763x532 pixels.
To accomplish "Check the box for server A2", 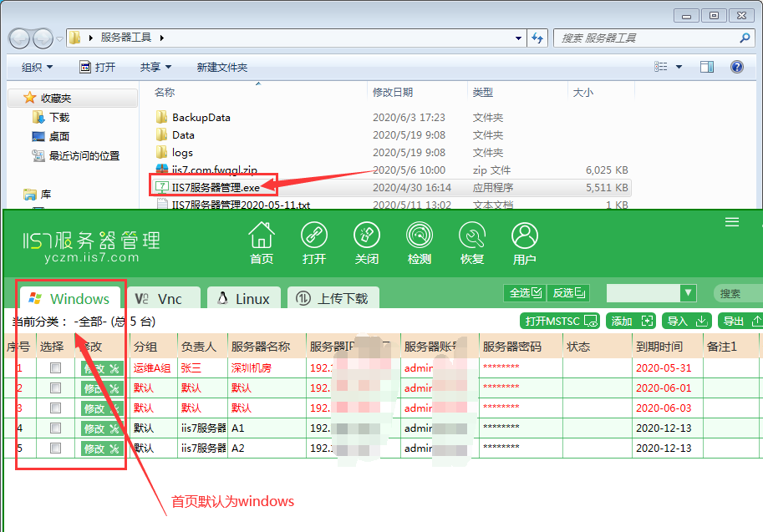I will 55,448.
